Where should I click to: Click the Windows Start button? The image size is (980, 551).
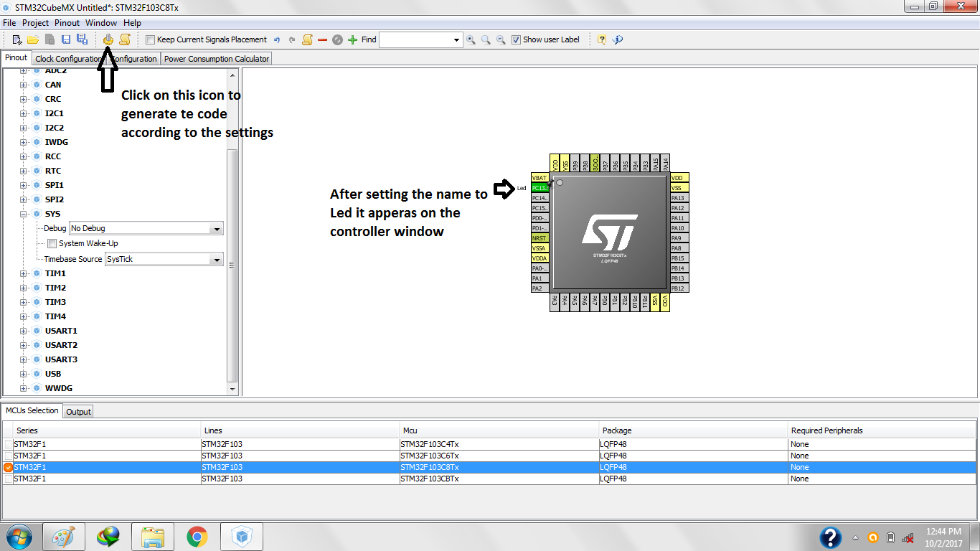[19, 537]
